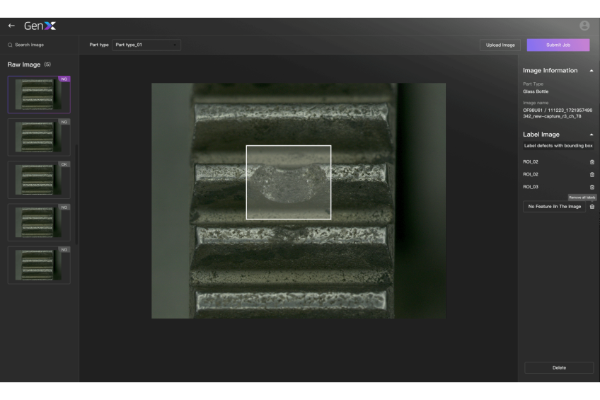Select the first raw image thumbnail

click(38, 94)
